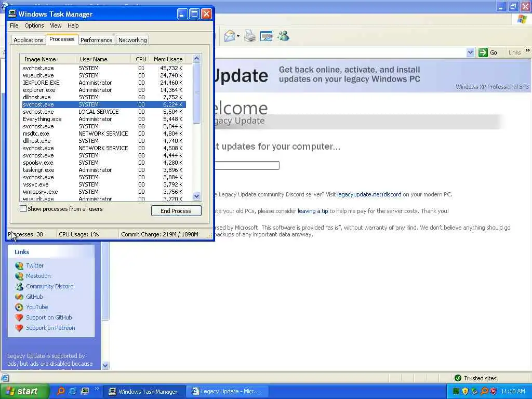
Task: Launch Internet Explorer from Quick Launch
Action: (x=72, y=391)
